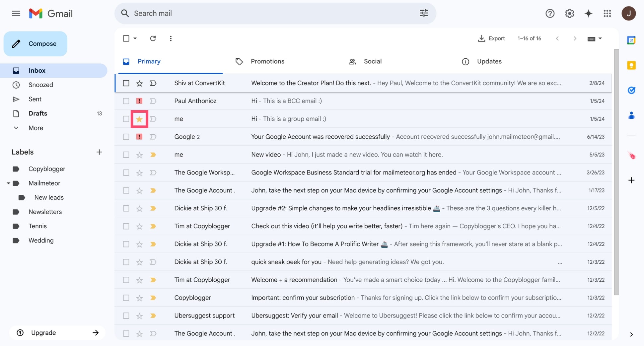Image resolution: width=644 pixels, height=346 pixels.
Task: Click red priority icon on Google account recovered email
Action: pyautogui.click(x=139, y=137)
